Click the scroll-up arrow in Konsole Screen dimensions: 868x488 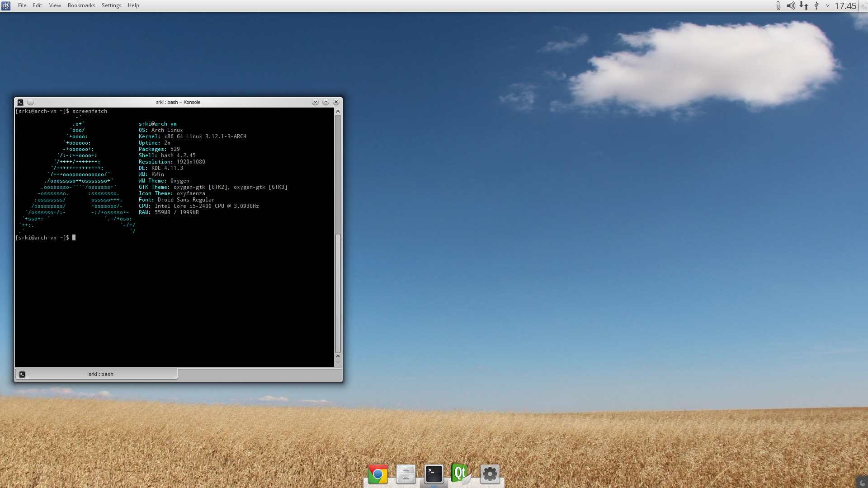tap(338, 111)
